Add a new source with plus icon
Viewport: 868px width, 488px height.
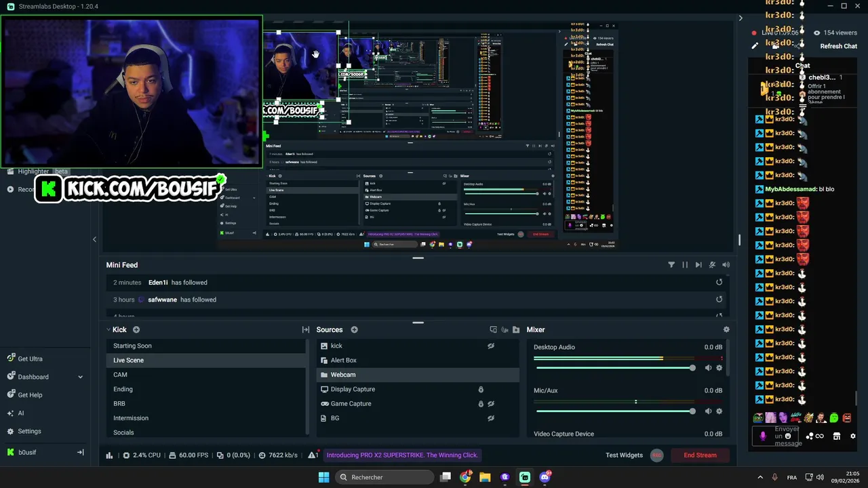click(x=354, y=329)
